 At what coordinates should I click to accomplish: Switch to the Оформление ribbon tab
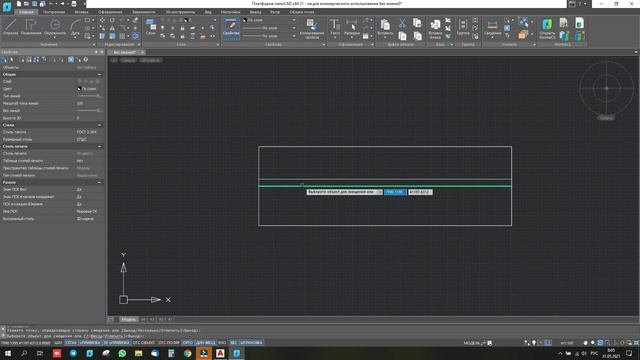point(110,12)
